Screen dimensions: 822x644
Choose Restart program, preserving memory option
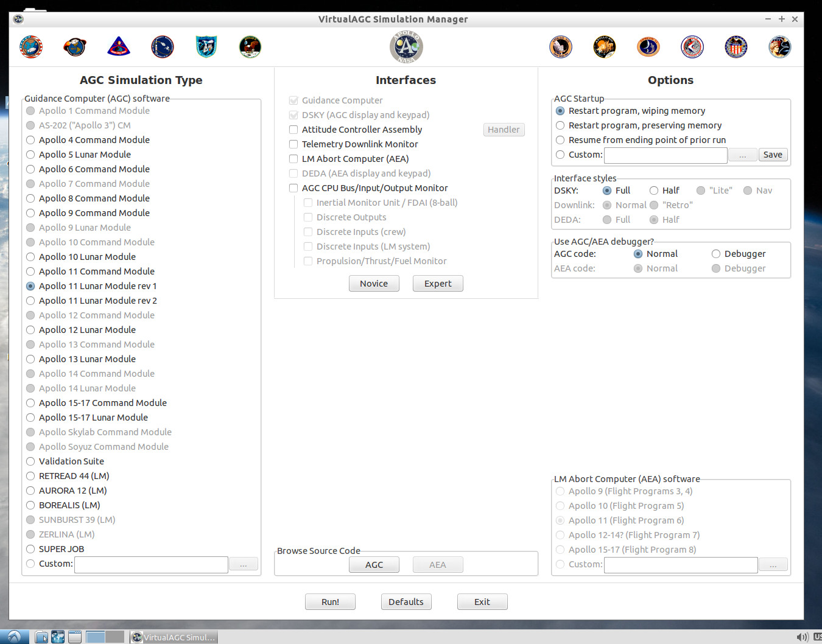pyautogui.click(x=560, y=125)
